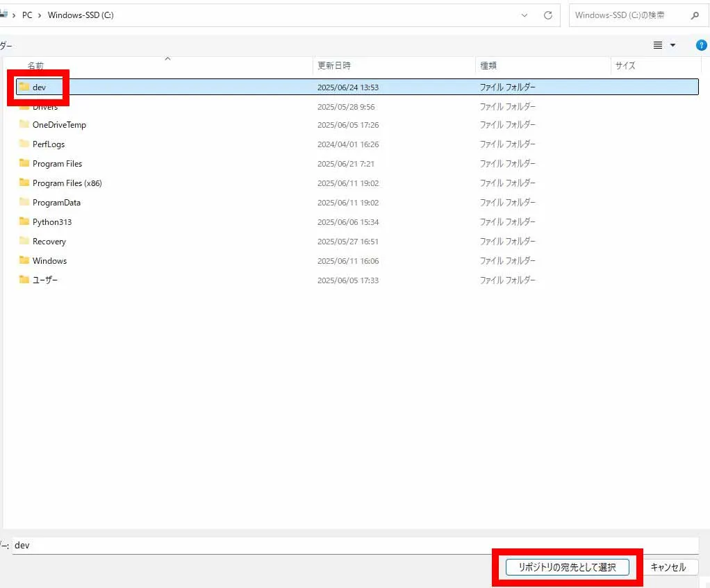710x588 pixels.
Task: Click the Windows folder icon
Action: (x=24, y=261)
